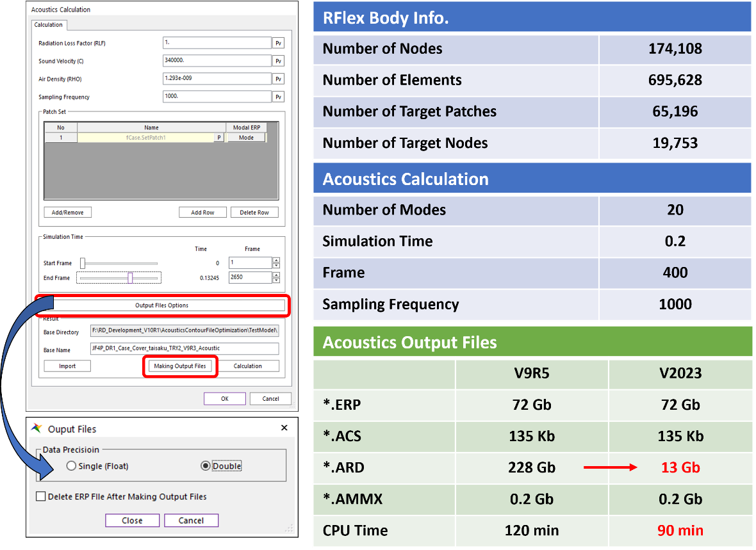
Task: Click Pv button next to Sound Velocity
Action: [x=279, y=61]
